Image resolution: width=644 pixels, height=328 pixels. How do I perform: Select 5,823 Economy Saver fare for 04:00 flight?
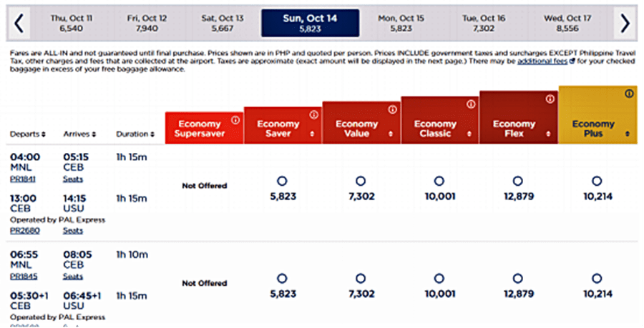282,182
